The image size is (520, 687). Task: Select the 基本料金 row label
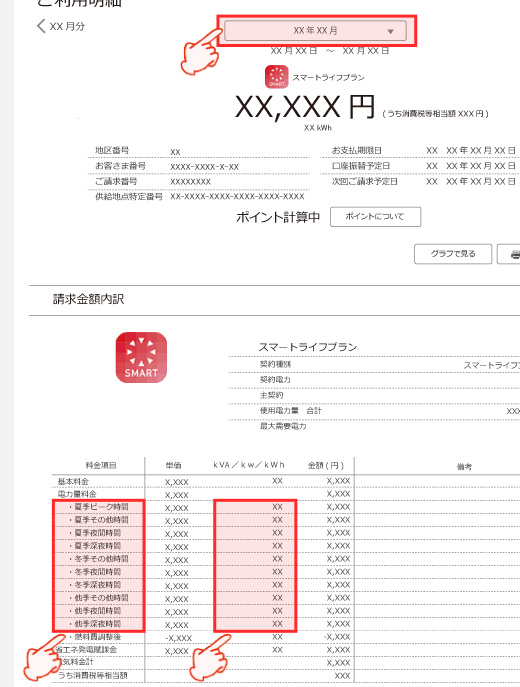(x=73, y=481)
